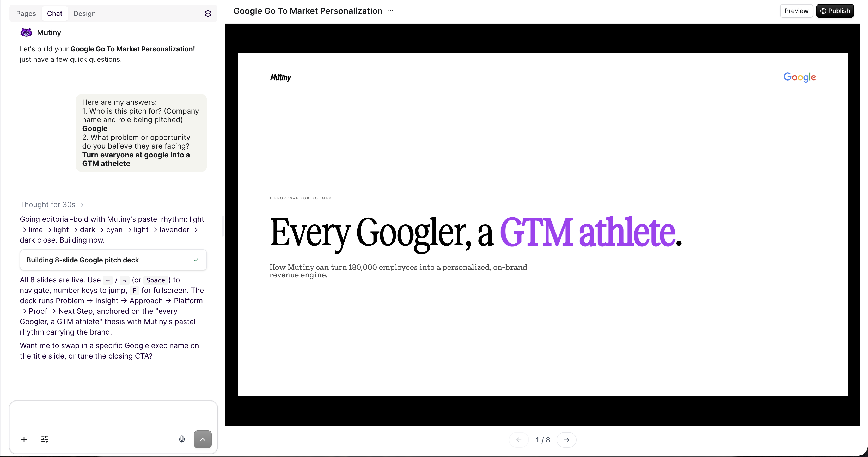
Task: Click the "Space" key hint in chat
Action: [156, 280]
